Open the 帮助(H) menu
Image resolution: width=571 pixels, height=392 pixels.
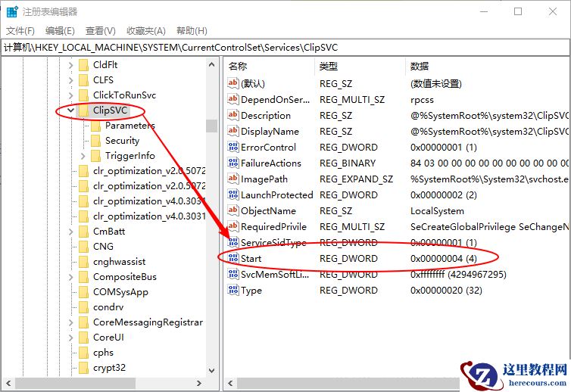pos(192,31)
